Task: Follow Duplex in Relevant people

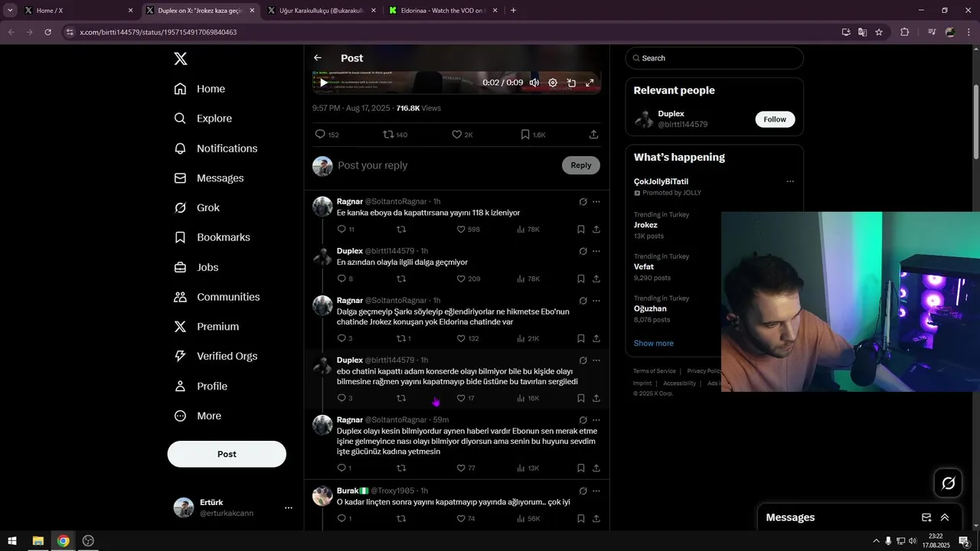Action: tap(775, 119)
